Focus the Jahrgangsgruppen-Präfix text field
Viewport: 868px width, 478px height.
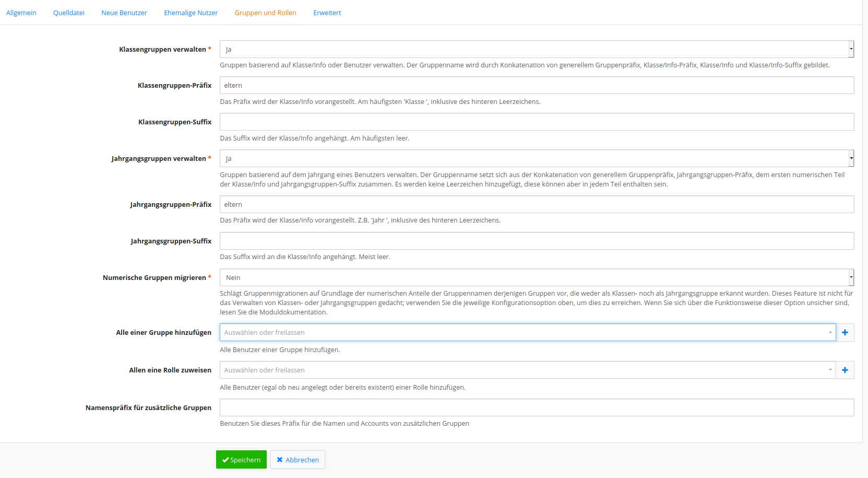[x=537, y=205]
